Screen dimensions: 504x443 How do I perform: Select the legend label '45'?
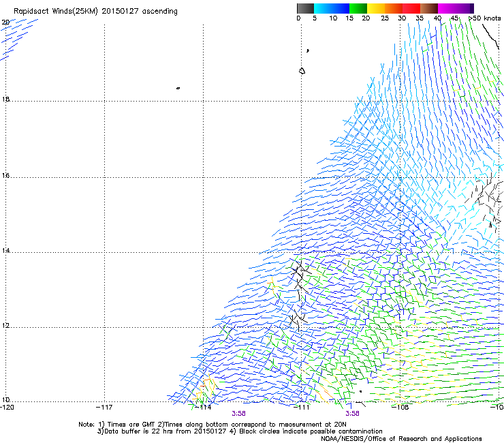[454, 18]
